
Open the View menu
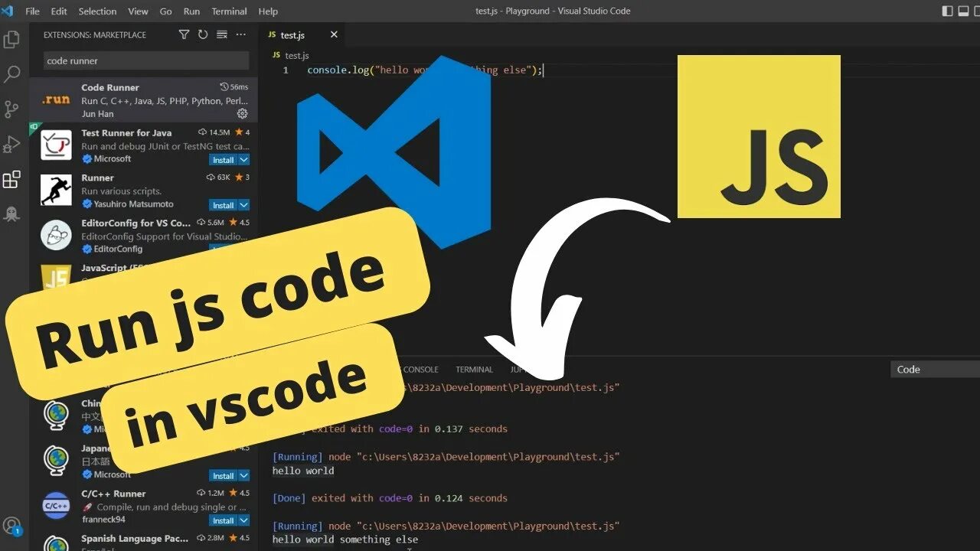click(139, 11)
